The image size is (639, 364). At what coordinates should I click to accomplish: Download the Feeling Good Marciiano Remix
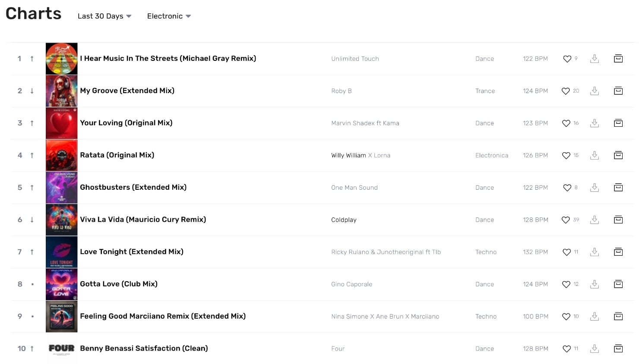594,316
